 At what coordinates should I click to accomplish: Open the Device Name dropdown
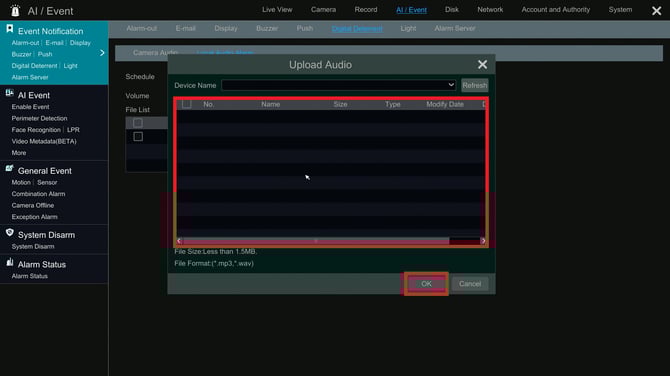pos(339,85)
